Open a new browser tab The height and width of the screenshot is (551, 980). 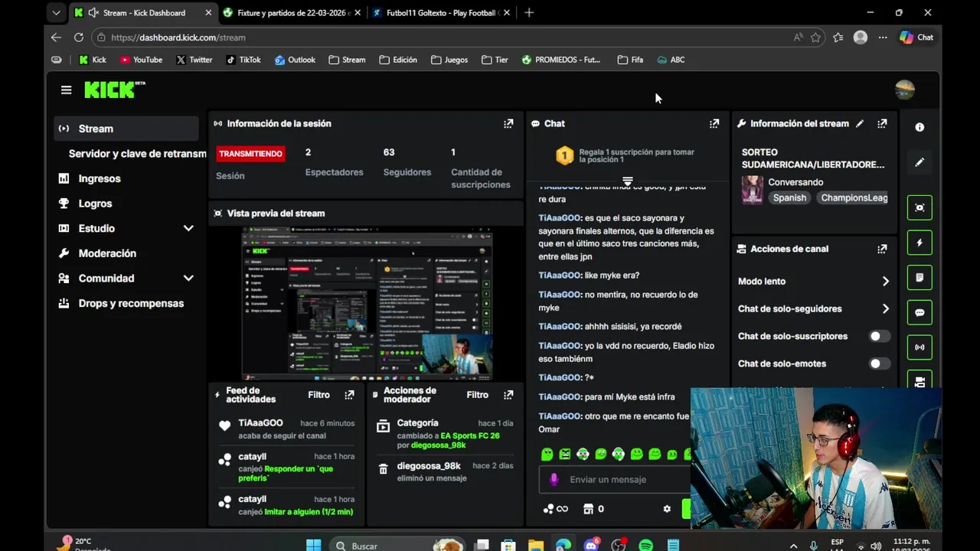coord(529,13)
